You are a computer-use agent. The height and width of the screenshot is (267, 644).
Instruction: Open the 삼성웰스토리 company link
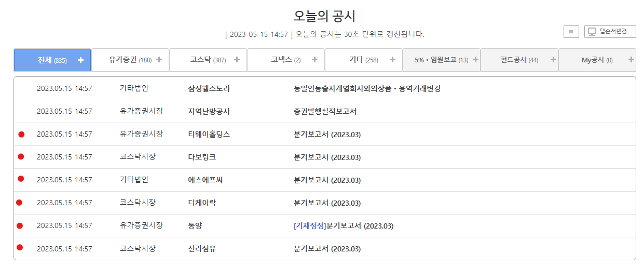click(209, 89)
